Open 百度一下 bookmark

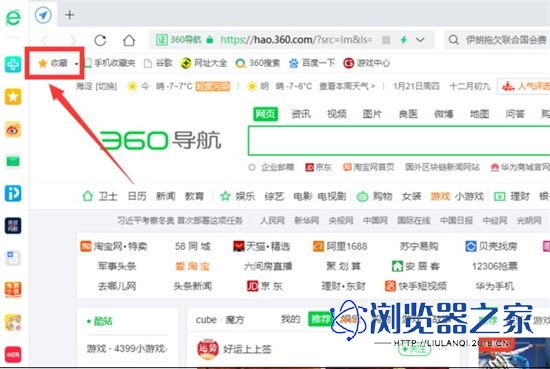point(312,63)
